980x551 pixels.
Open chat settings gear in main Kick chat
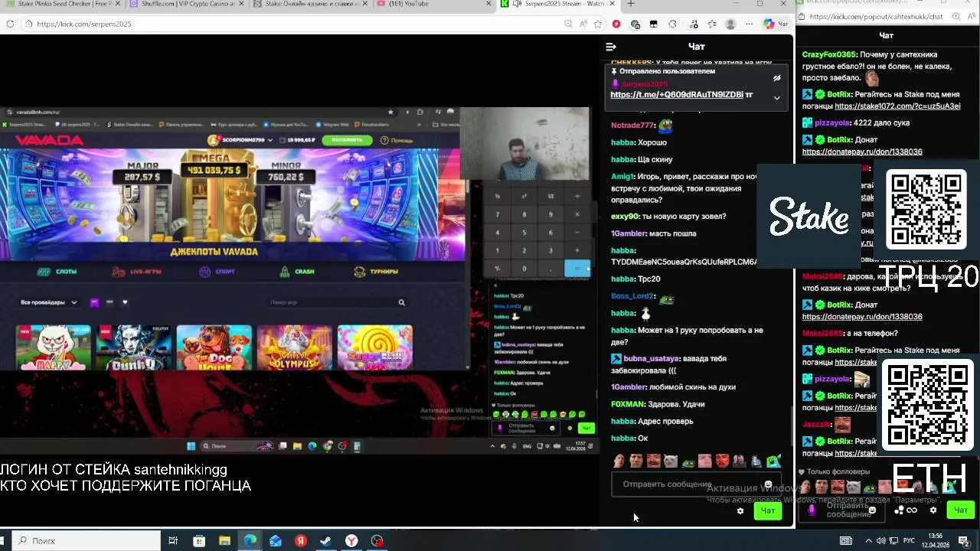[x=740, y=510]
